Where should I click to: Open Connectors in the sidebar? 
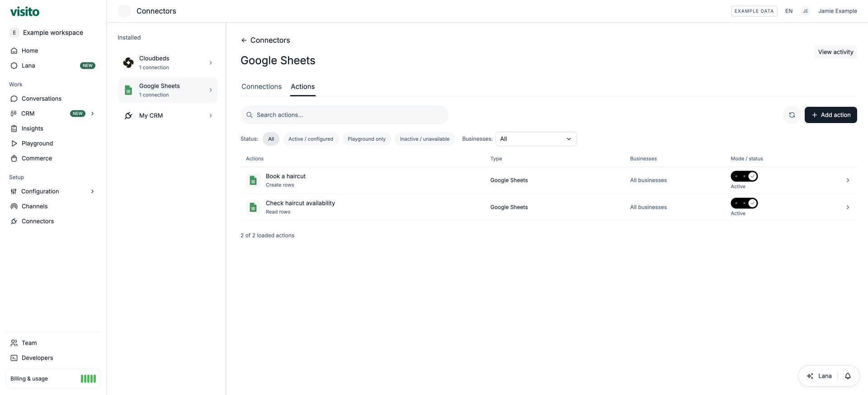tap(53, 221)
